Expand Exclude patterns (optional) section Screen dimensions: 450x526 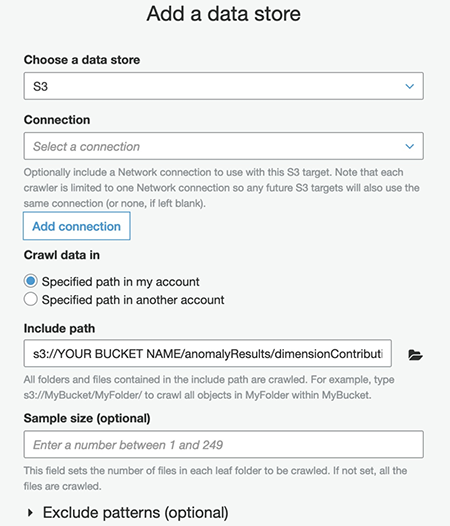point(128,513)
